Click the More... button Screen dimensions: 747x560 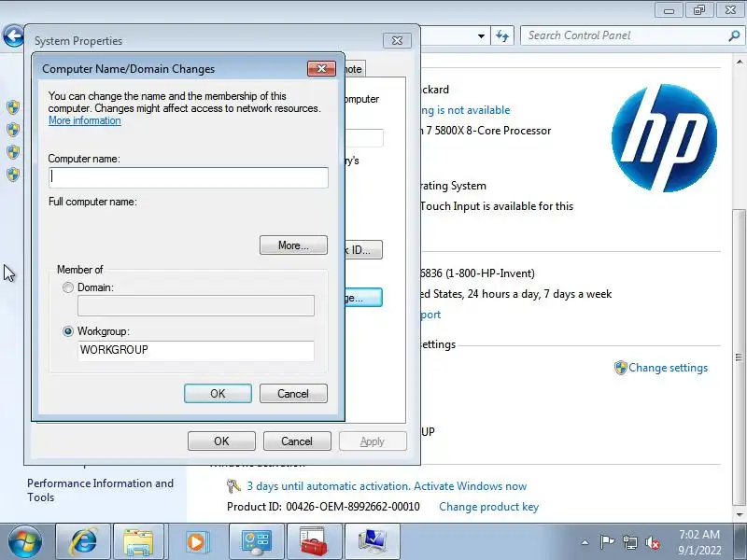293,245
